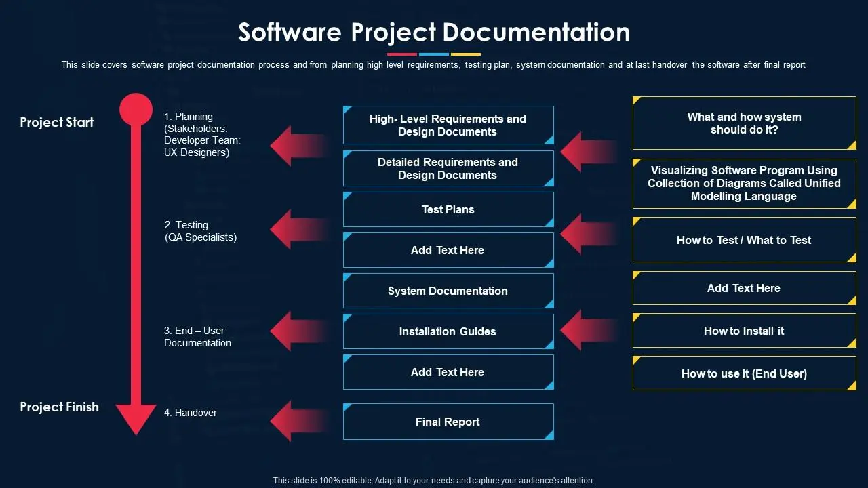This screenshot has height=488, width=868.
Task: Select 'High- Level Requirements and Design Documents' box
Action: pos(448,125)
